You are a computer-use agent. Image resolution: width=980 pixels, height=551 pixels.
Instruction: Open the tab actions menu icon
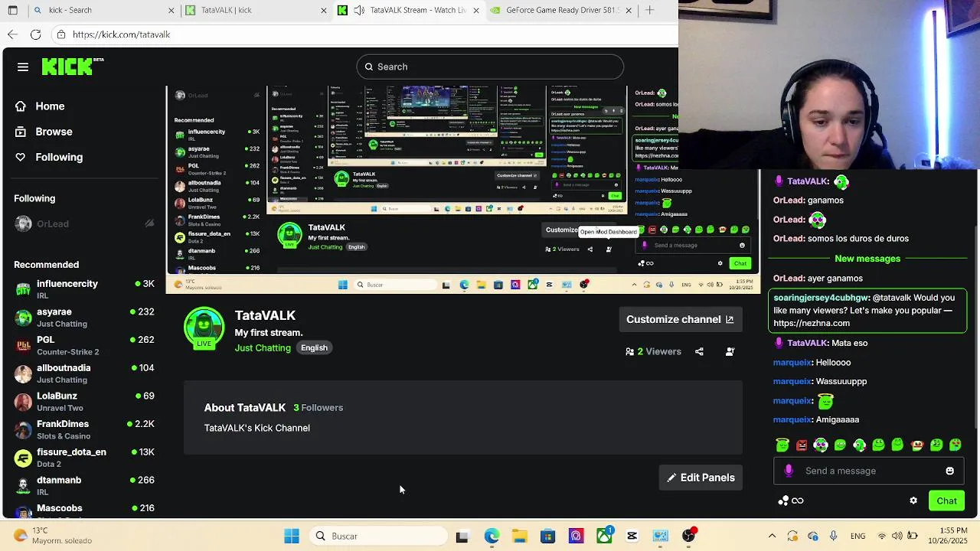(x=12, y=10)
